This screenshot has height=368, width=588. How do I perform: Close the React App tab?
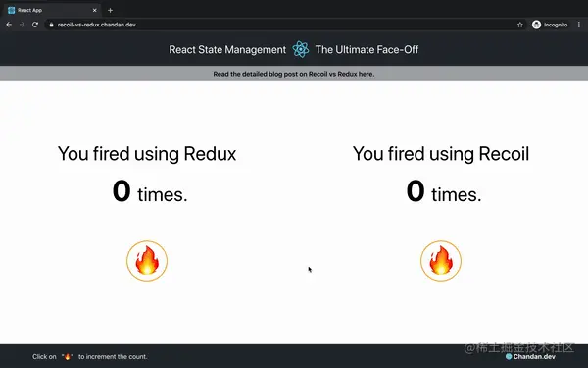point(94,10)
